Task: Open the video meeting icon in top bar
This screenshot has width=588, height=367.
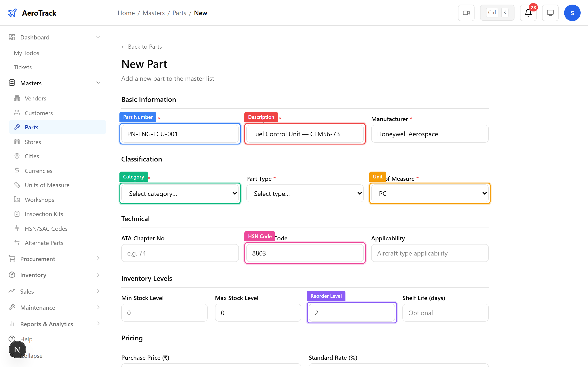Action: 466,13
